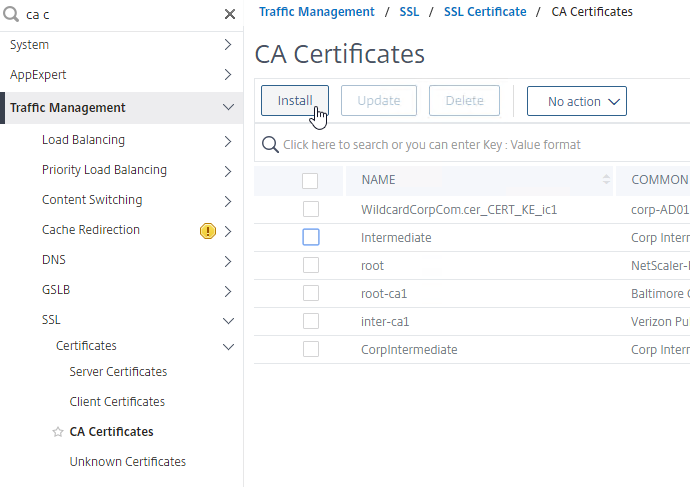Click DNS tree label
This screenshot has height=487, width=690.
[54, 260]
